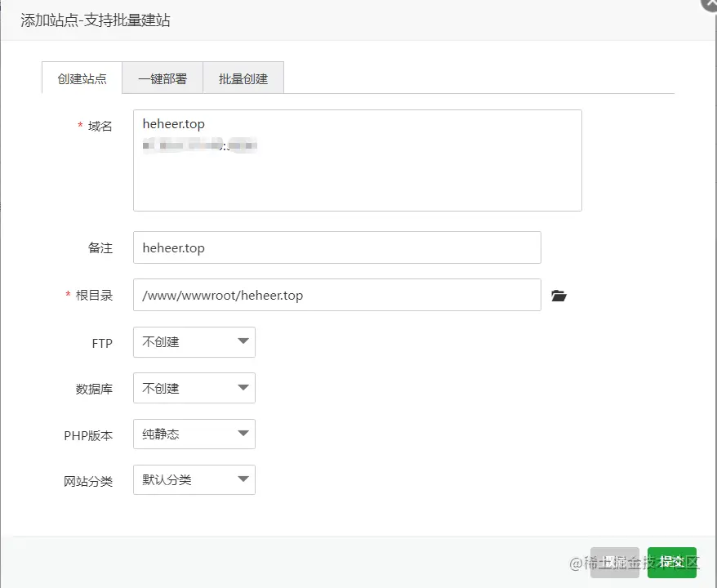Click the gray cancel button beside 提交
The height and width of the screenshot is (588, 717).
pos(615,563)
